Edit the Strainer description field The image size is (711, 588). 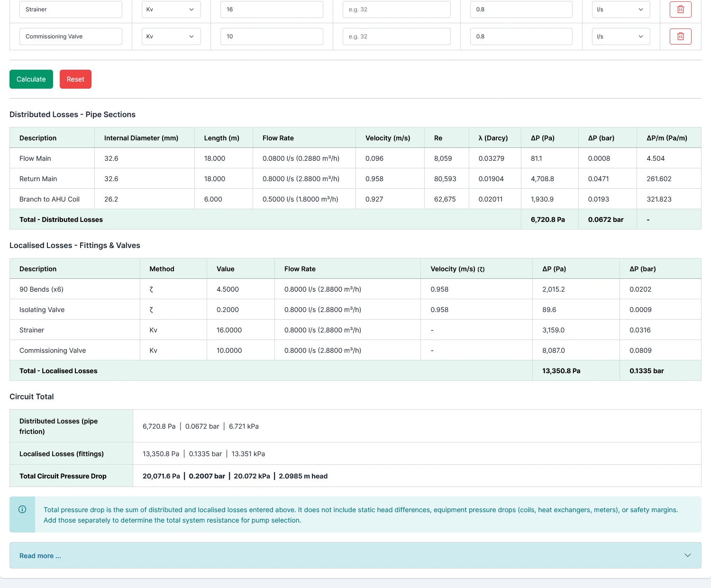[x=71, y=9]
